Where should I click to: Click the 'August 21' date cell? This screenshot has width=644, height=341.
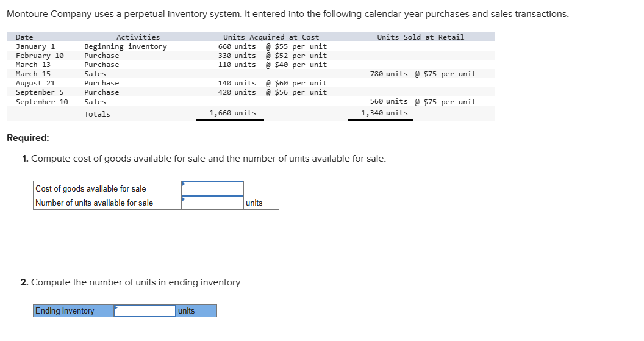click(35, 83)
